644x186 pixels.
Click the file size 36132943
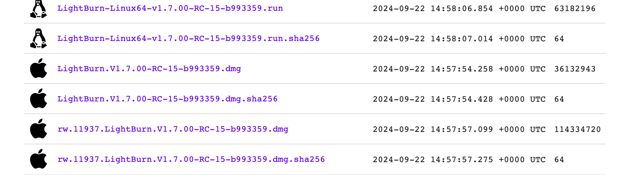(575, 69)
